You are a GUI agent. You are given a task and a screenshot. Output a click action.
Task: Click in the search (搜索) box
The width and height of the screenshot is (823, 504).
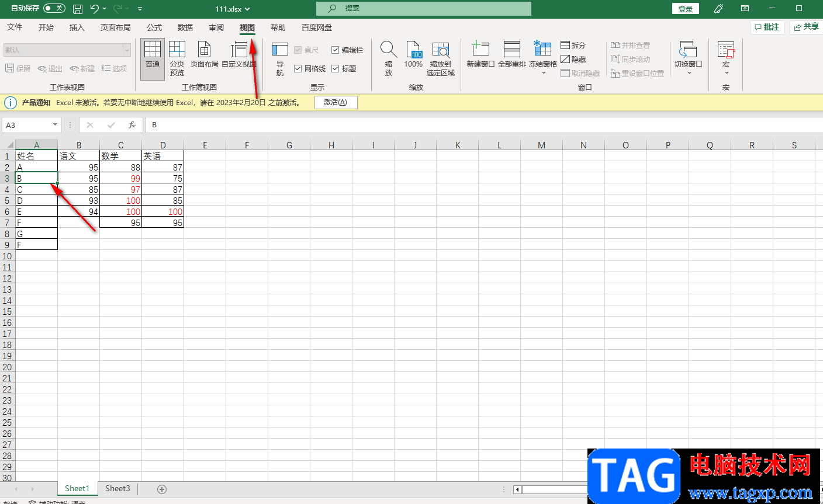[424, 9]
